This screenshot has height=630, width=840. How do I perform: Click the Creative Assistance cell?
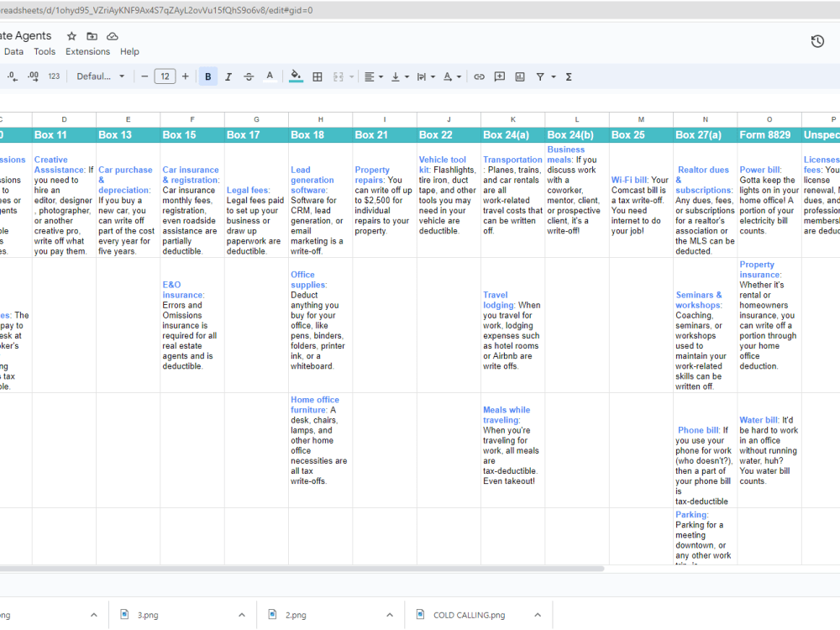click(65, 201)
